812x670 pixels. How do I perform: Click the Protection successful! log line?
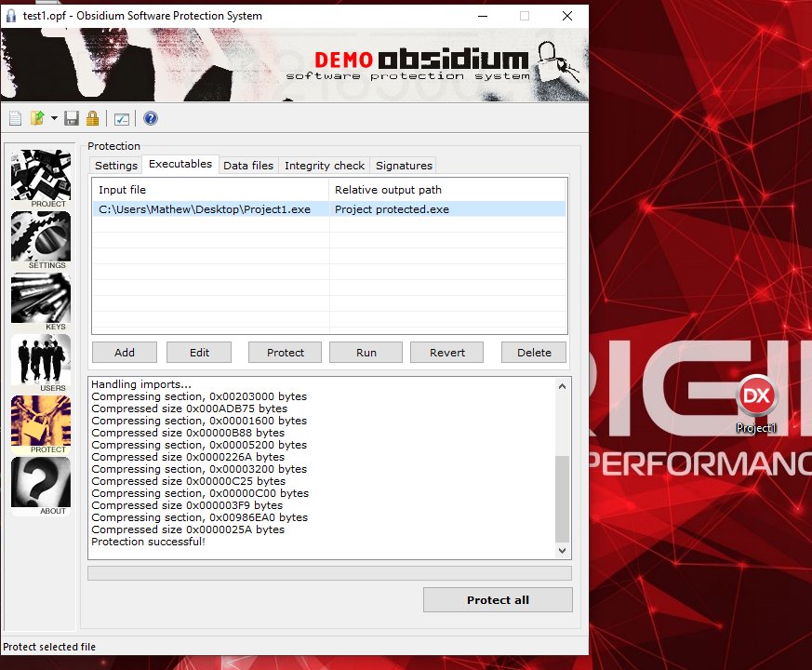coord(148,542)
